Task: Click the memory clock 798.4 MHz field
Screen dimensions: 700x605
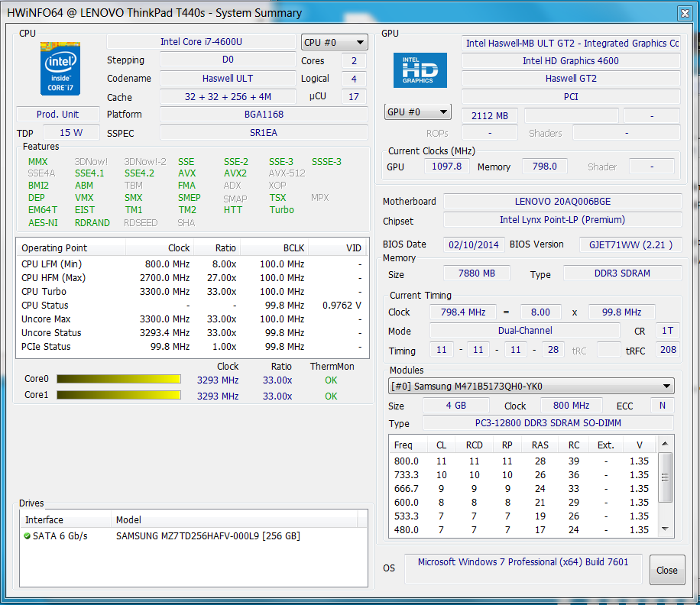Action: point(463,312)
